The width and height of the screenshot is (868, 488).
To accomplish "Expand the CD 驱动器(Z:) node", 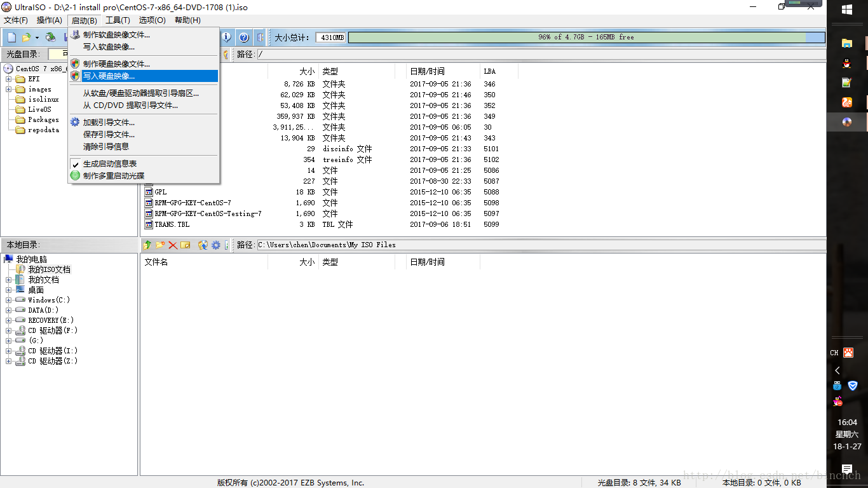I will pos(9,361).
